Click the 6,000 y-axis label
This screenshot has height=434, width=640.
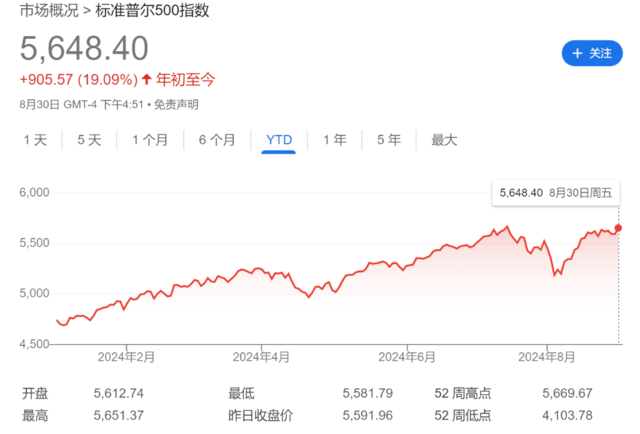(34, 192)
